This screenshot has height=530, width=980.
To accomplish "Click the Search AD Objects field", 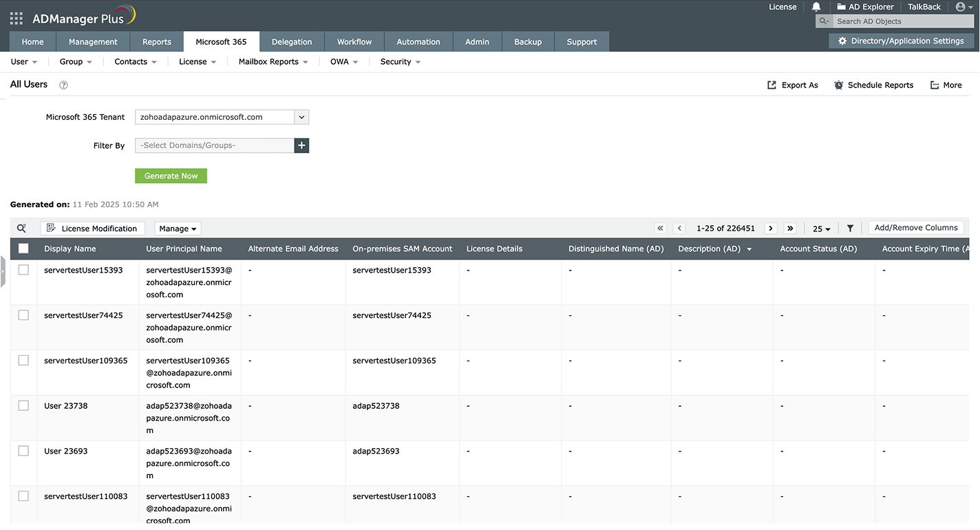I will point(902,21).
